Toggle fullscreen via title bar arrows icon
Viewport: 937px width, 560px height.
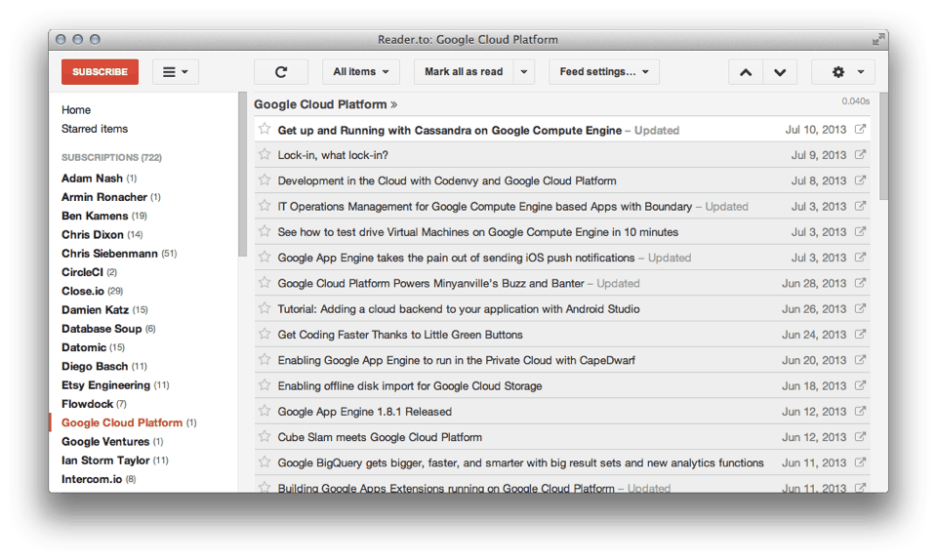point(877,39)
